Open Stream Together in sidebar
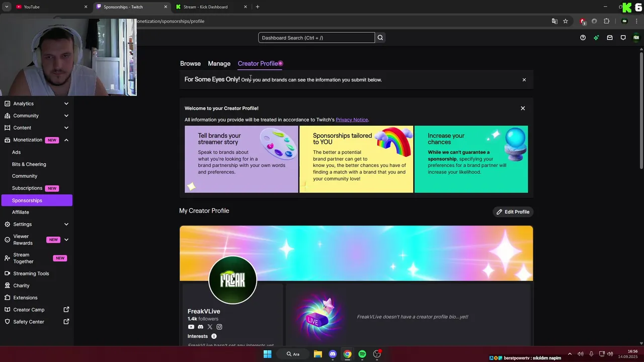The image size is (644, 362). tap(36, 258)
